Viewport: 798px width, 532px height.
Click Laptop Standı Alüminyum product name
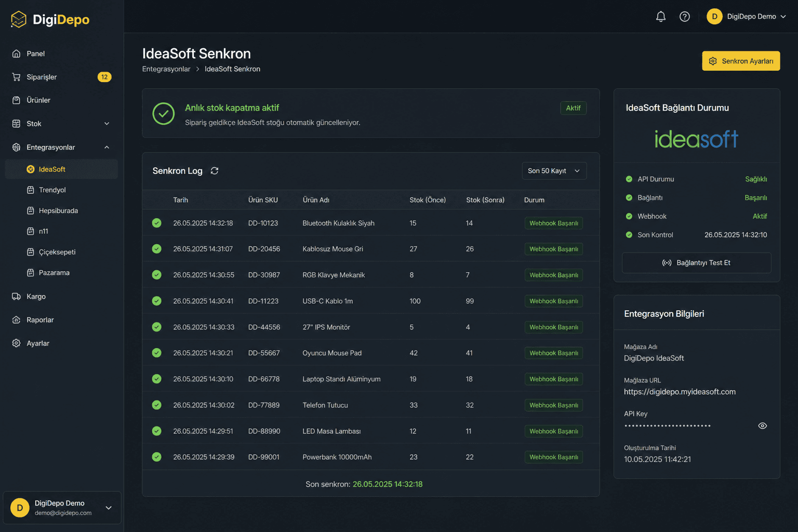pyautogui.click(x=341, y=379)
